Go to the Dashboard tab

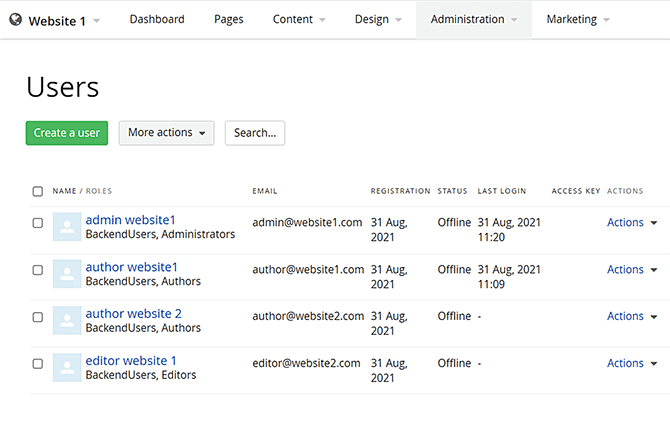click(157, 20)
